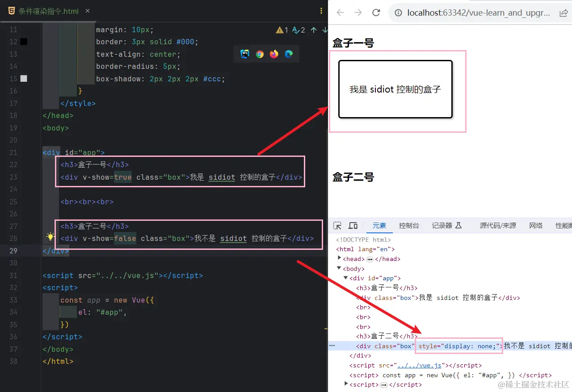Click black color swatch in gutter line 12
This screenshot has width=572, height=392.
click(24, 42)
